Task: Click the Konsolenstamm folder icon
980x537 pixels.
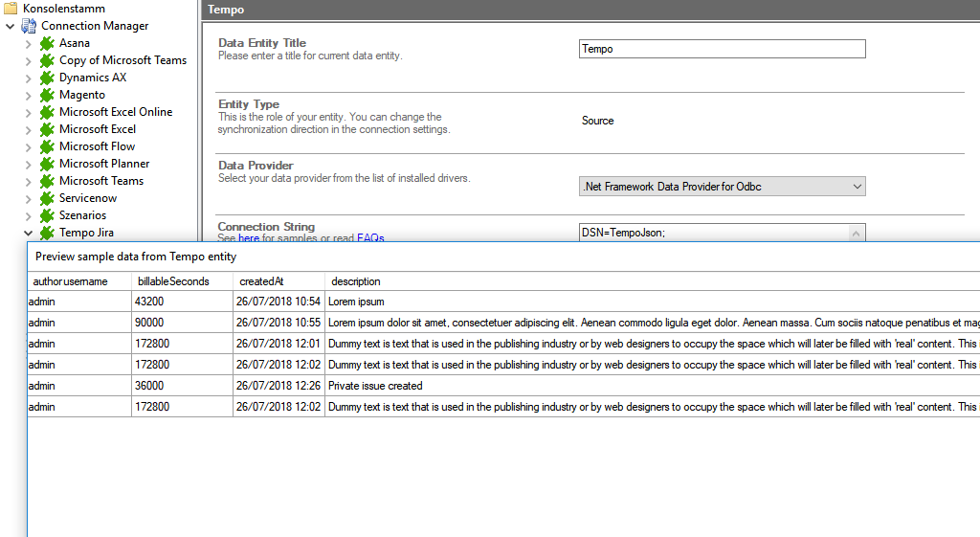Action: tap(11, 9)
